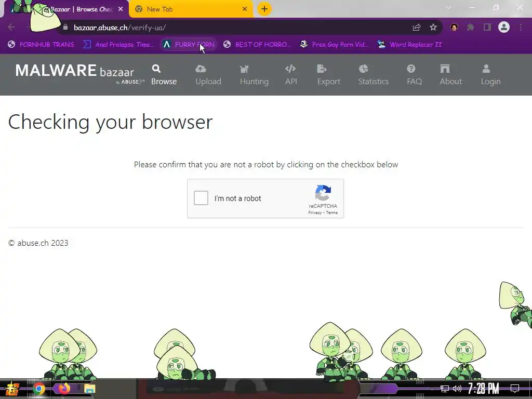This screenshot has width=532, height=399.
Task: Open the Hunting section
Action: (254, 75)
